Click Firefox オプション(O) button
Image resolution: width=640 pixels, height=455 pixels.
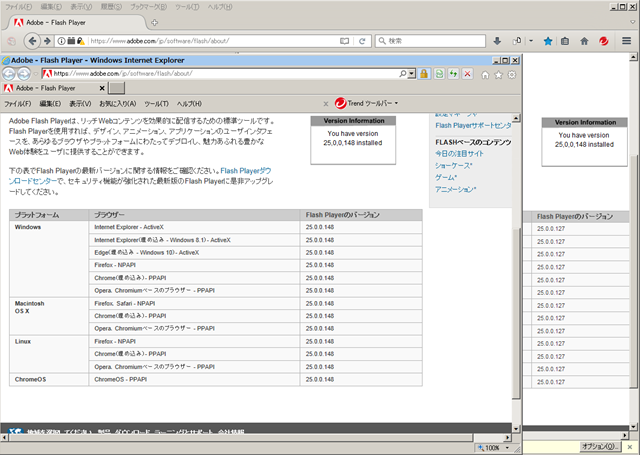pyautogui.click(x=600, y=446)
